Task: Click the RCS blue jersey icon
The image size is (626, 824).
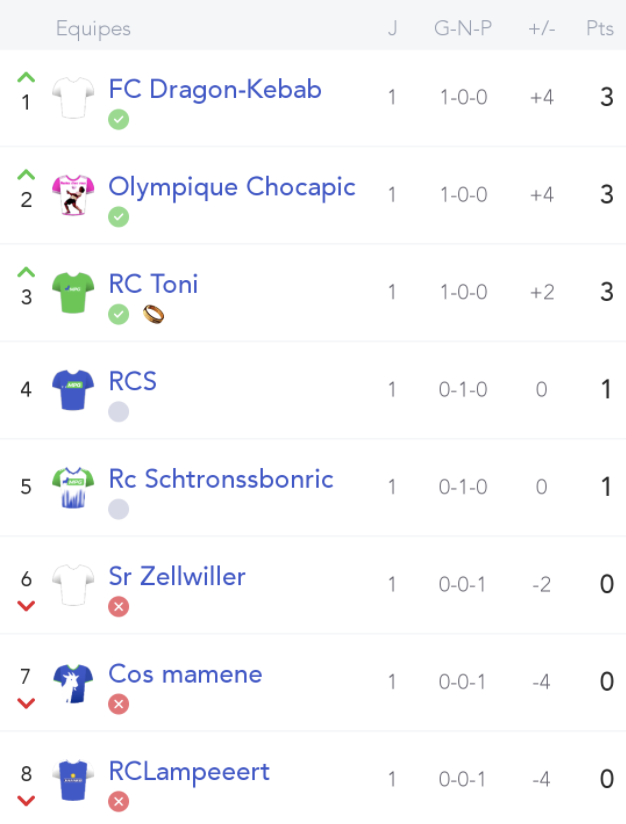Action: (73, 389)
